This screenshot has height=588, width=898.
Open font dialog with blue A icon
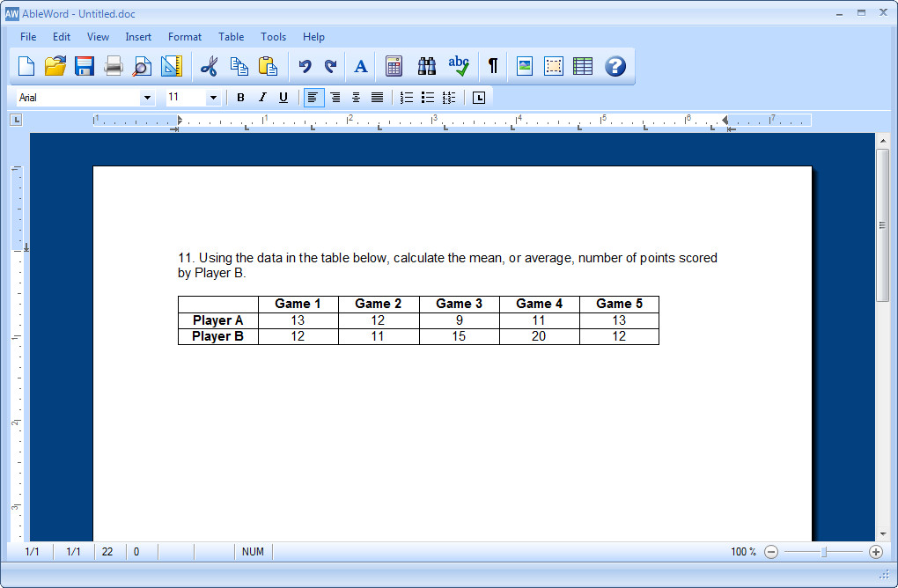click(361, 66)
